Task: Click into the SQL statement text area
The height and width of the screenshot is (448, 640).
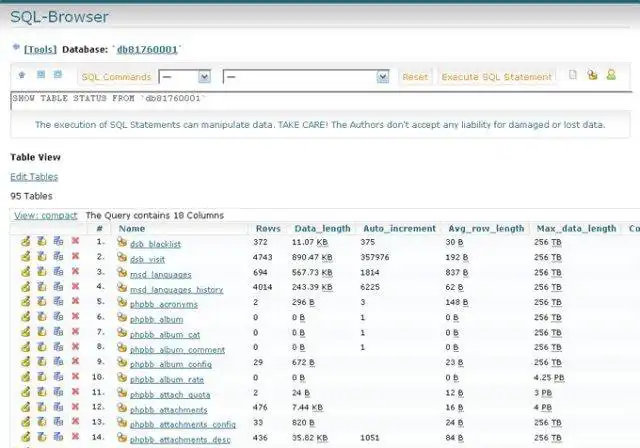Action: [x=321, y=101]
